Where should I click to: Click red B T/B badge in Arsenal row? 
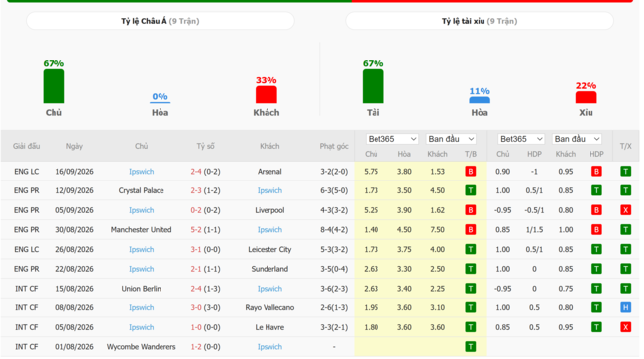click(x=471, y=171)
